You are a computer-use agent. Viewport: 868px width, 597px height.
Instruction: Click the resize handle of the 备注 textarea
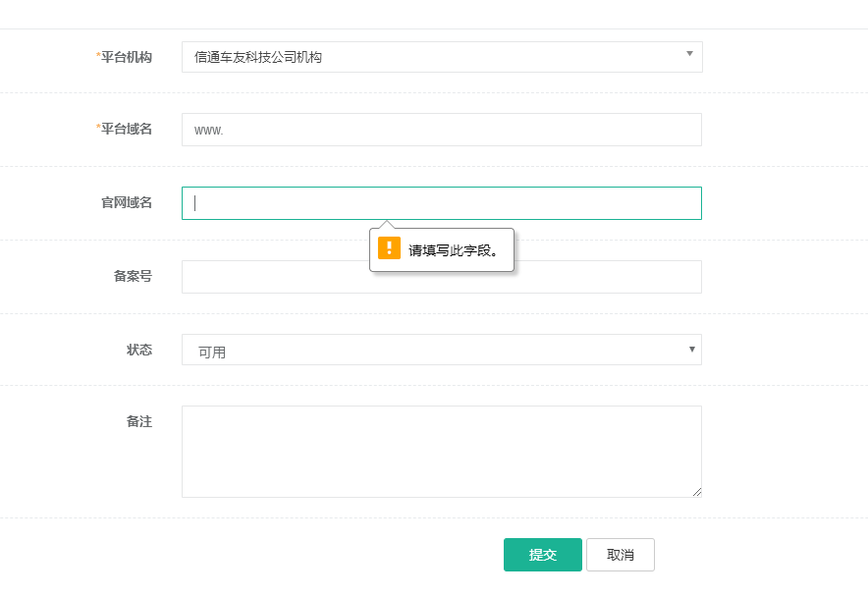pos(697,492)
